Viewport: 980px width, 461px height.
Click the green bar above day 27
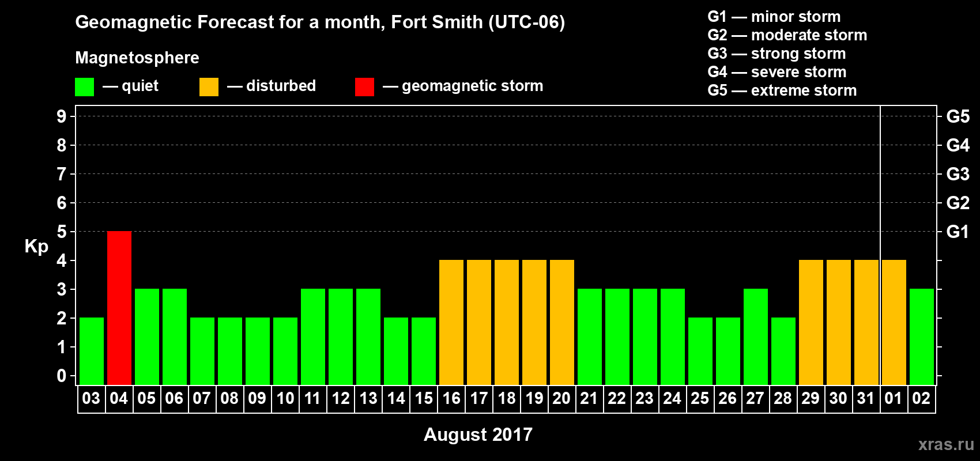pos(756,337)
